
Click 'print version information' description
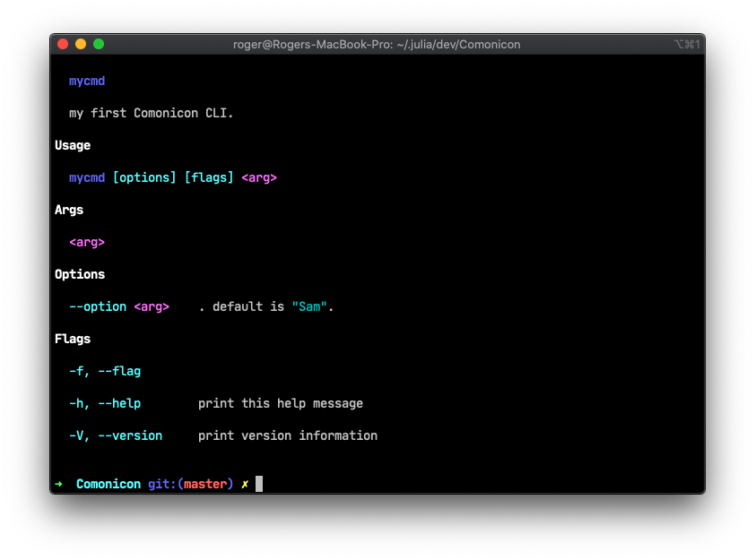tap(288, 435)
